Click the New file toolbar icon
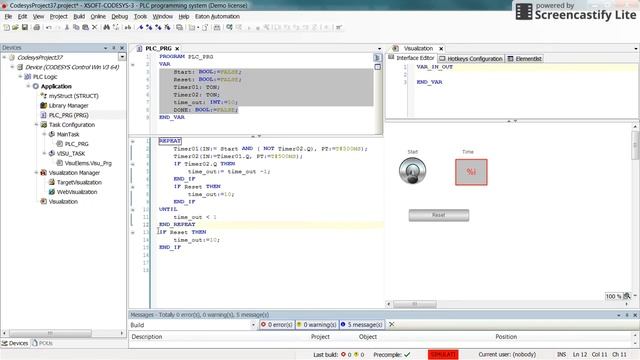 click(x=6, y=27)
